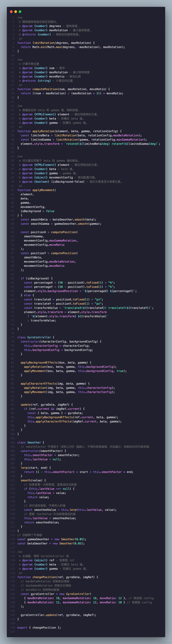This screenshot has height=644, width=172.
Task: Click the 'return Math.min(Math.max(...' line
Action: point(73,47)
